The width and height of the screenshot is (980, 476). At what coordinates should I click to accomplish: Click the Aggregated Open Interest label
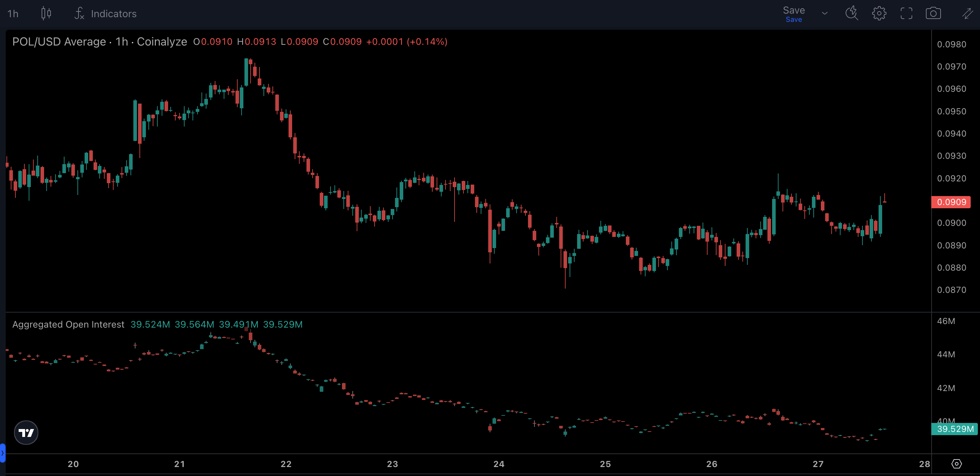point(68,324)
